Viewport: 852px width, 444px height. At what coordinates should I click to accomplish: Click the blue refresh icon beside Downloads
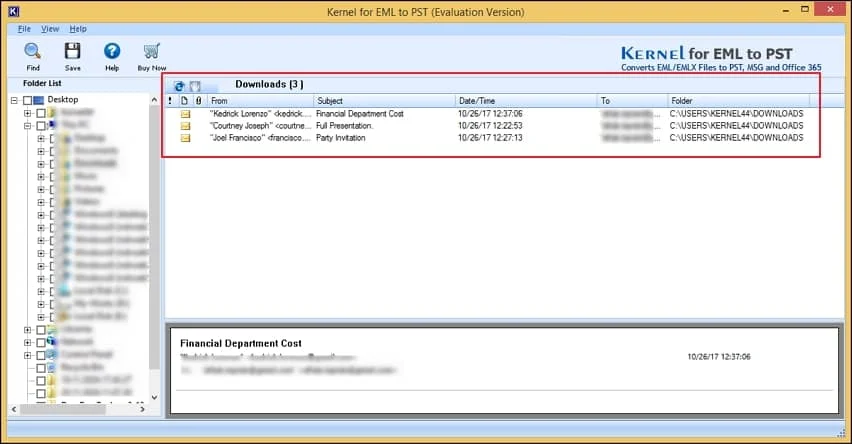point(179,86)
